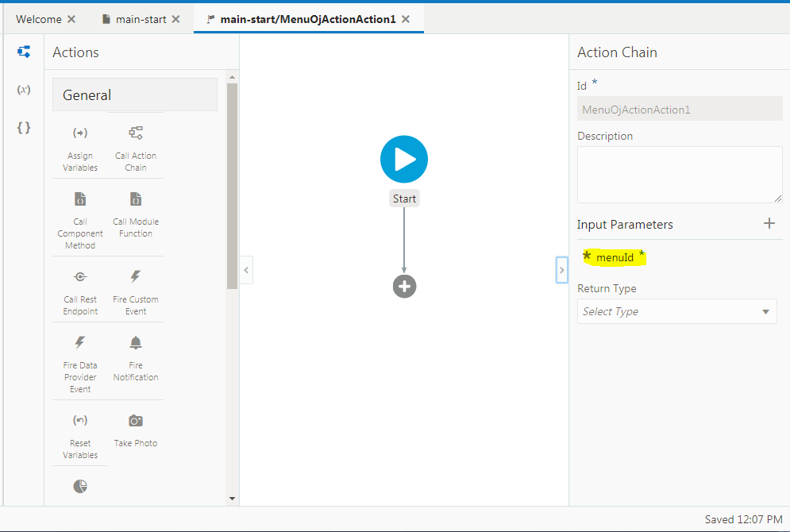
Task: Click the Start node on the canvas
Action: point(404,159)
